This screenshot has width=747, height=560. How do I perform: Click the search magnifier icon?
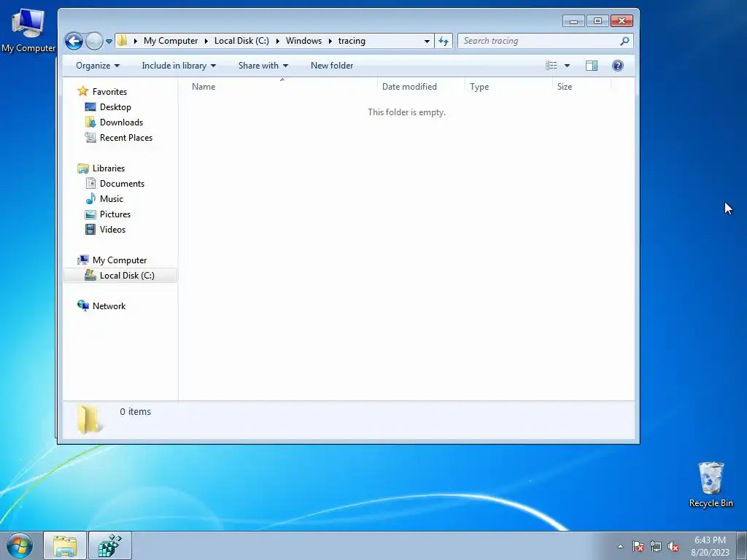coord(624,41)
